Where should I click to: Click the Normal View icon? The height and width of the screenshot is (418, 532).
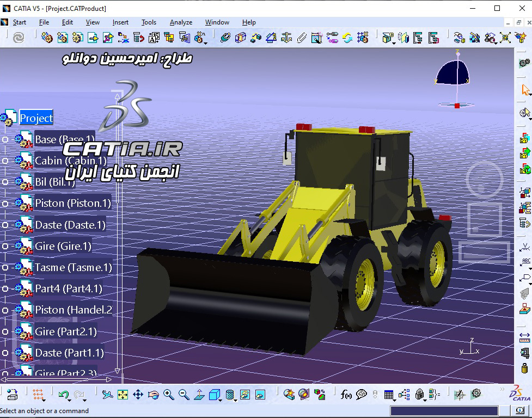coord(199,394)
